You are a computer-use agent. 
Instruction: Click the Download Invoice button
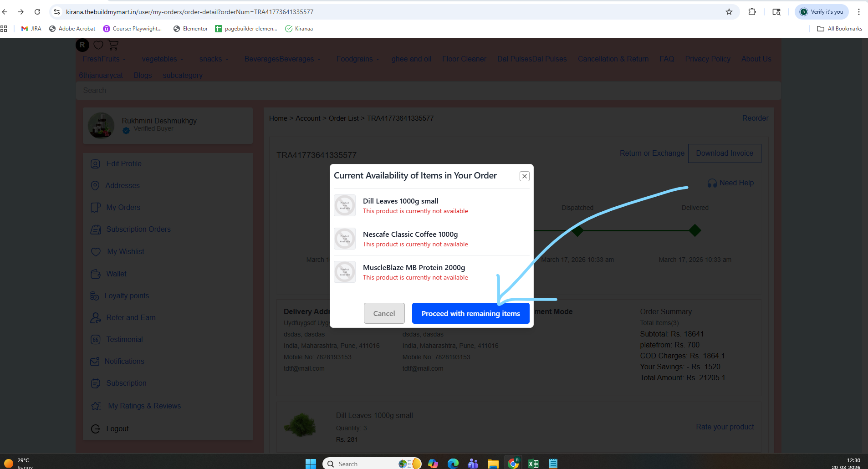pos(725,153)
